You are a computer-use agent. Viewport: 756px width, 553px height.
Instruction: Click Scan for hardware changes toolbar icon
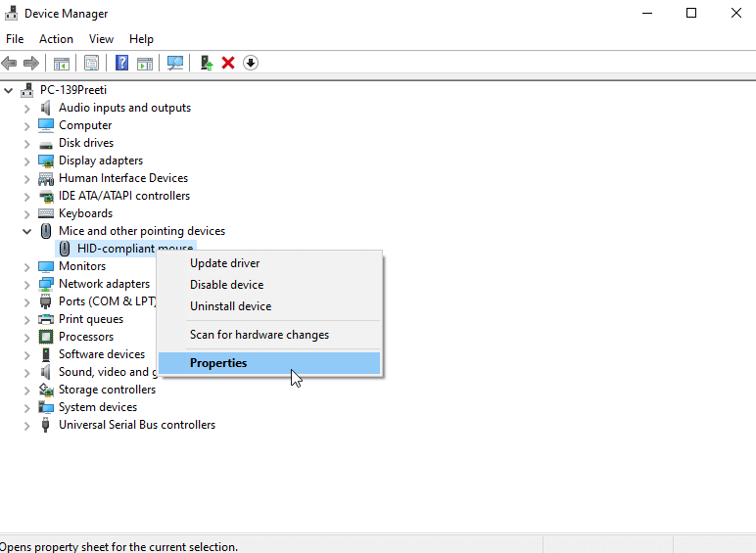(x=175, y=63)
